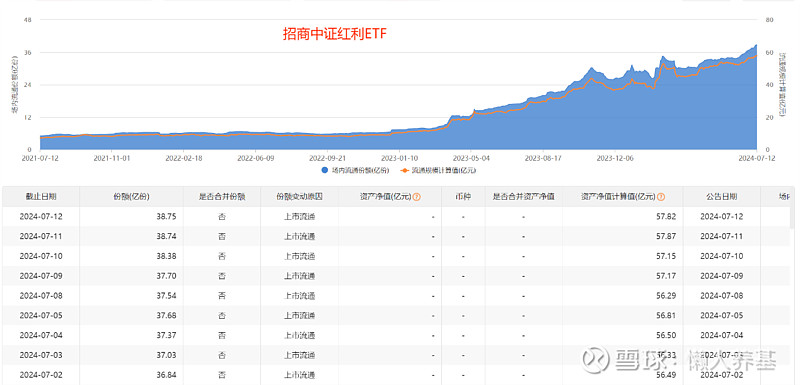Click net asset value 56.81
800x385 pixels.
(667, 315)
